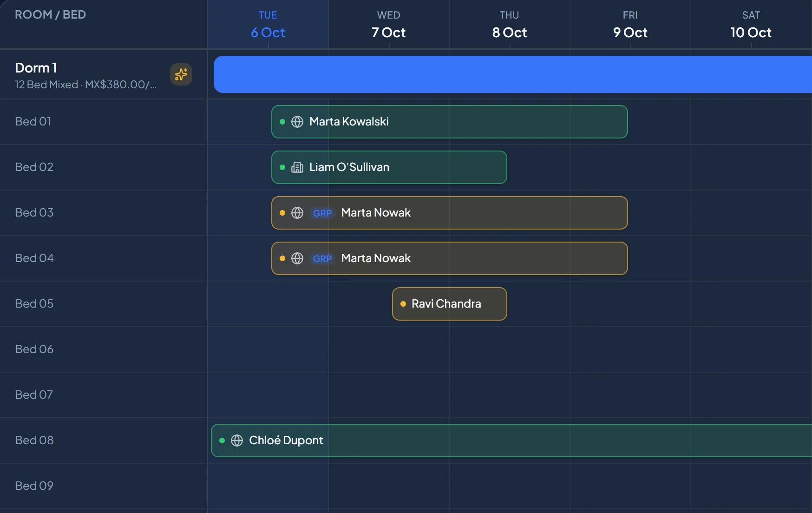Click the GRP badge on the Bed 04 reservation
This screenshot has height=513, width=812.
click(322, 258)
